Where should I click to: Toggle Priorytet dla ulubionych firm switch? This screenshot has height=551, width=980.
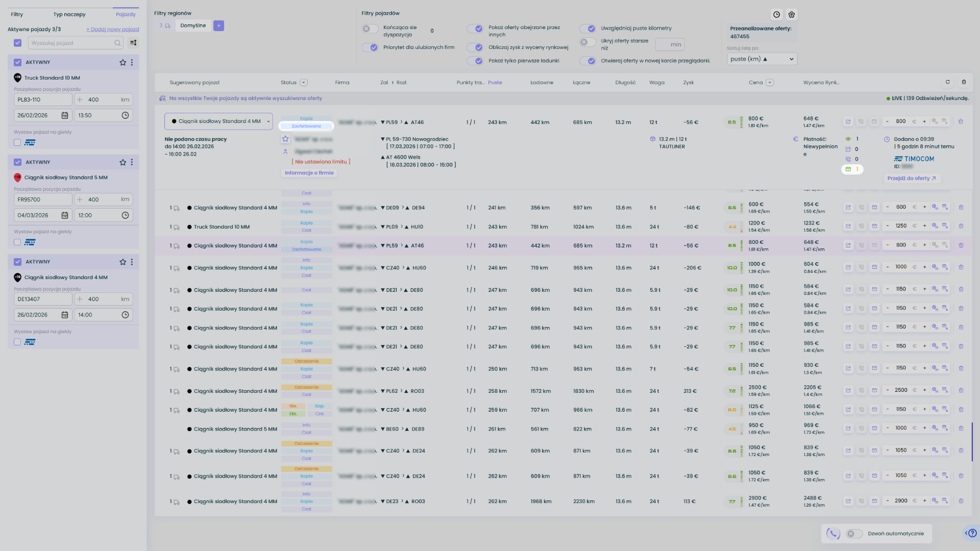[x=370, y=47]
